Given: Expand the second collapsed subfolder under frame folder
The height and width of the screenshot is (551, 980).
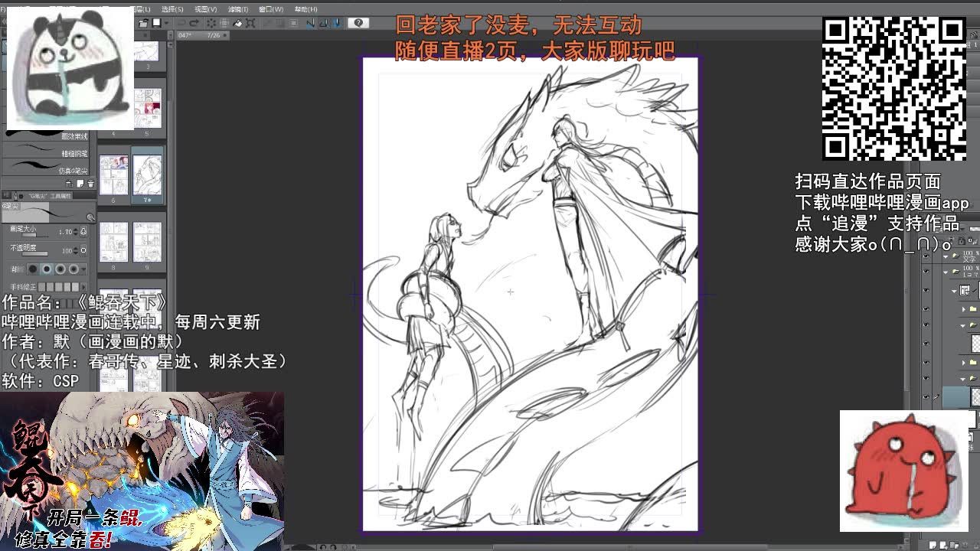Looking at the screenshot, I should click(x=964, y=363).
